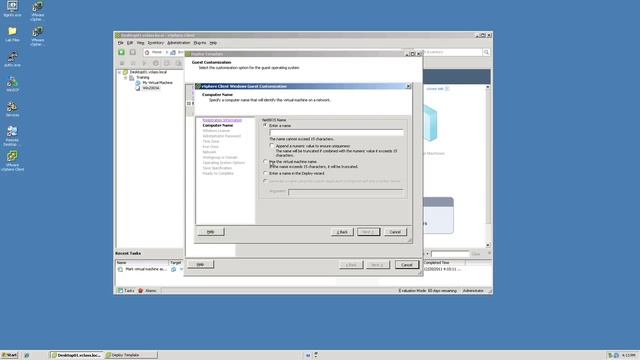Click Start button on Windows taskbar
Image resolution: width=640 pixels, height=360 pixels.
10,355
